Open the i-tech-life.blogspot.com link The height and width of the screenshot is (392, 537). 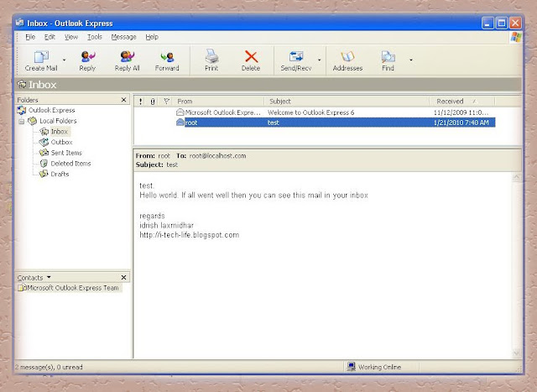190,235
